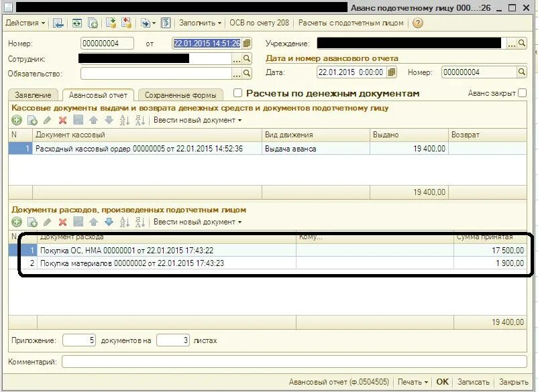Toggle Расчеты по денежным документам checkbox
The width and height of the screenshot is (538, 392).
237,93
